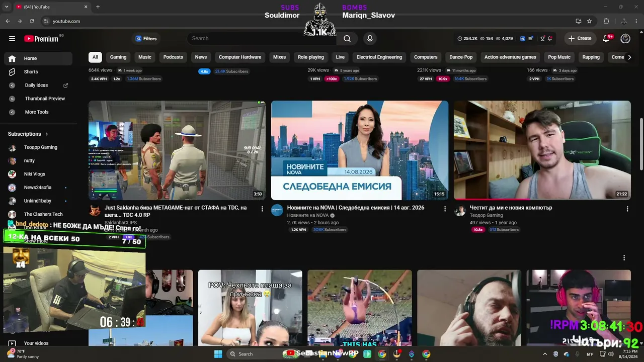Open the Just Saldanha video title link

point(176,211)
